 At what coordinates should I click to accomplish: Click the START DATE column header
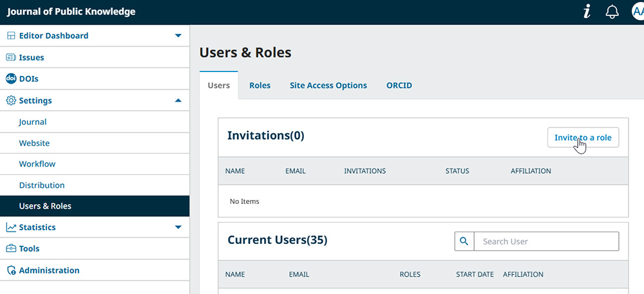(475, 274)
